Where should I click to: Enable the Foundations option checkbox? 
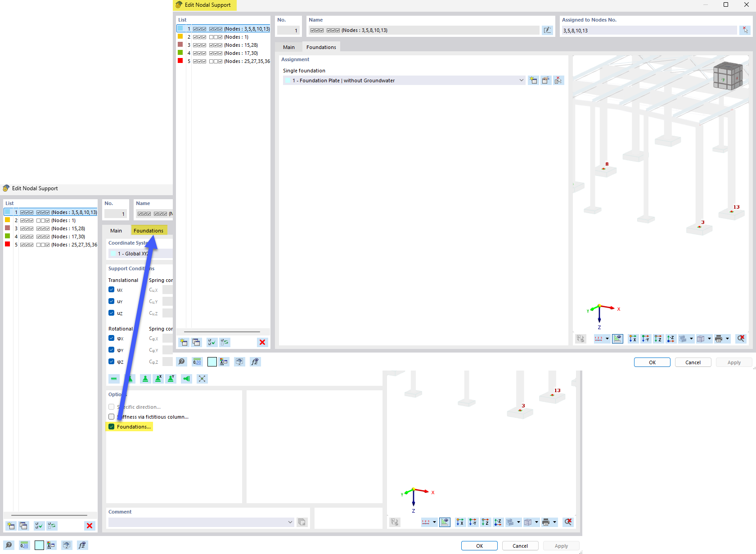coord(111,426)
